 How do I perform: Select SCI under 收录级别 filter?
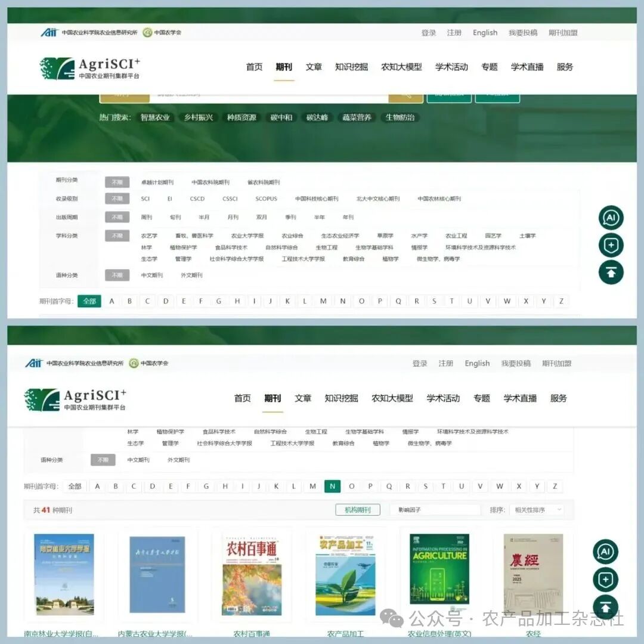[x=145, y=199]
